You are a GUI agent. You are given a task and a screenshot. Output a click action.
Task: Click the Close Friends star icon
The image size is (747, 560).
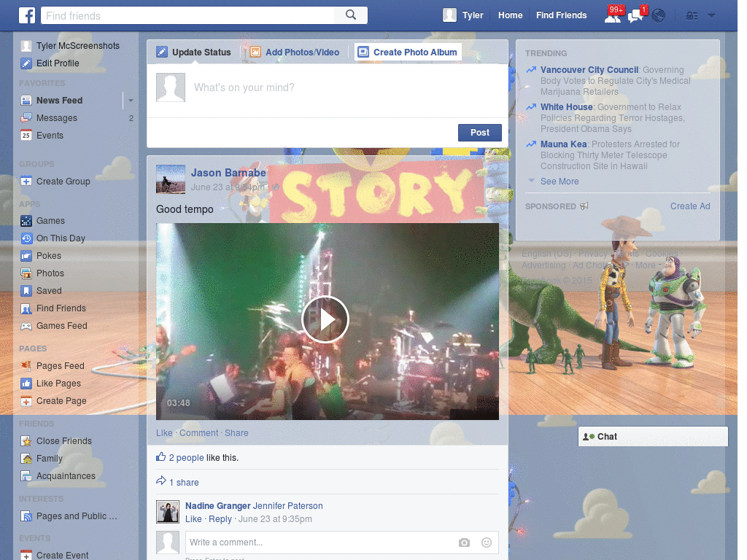click(26, 441)
